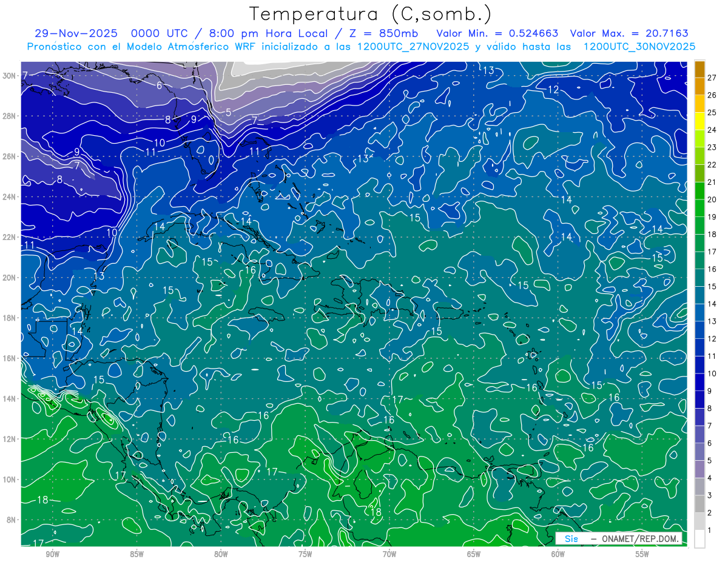Click the '5' contour label off Florida
This screenshot has height=562, width=728.
click(228, 112)
